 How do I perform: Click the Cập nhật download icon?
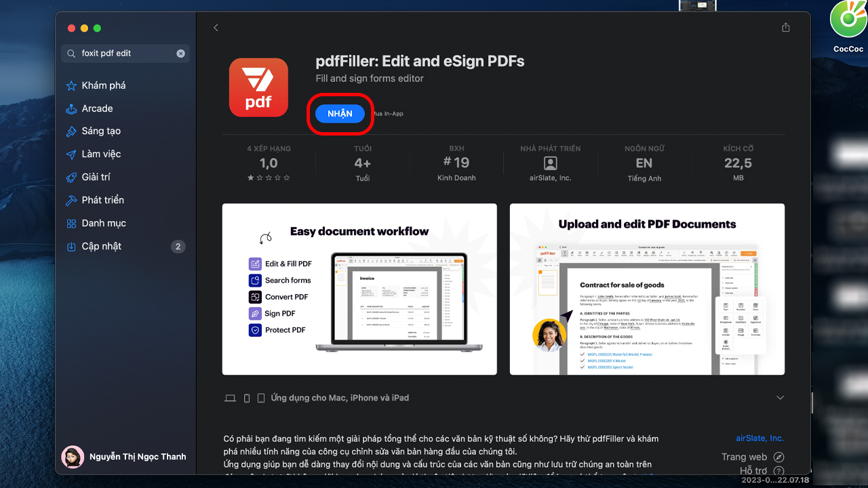click(x=71, y=247)
